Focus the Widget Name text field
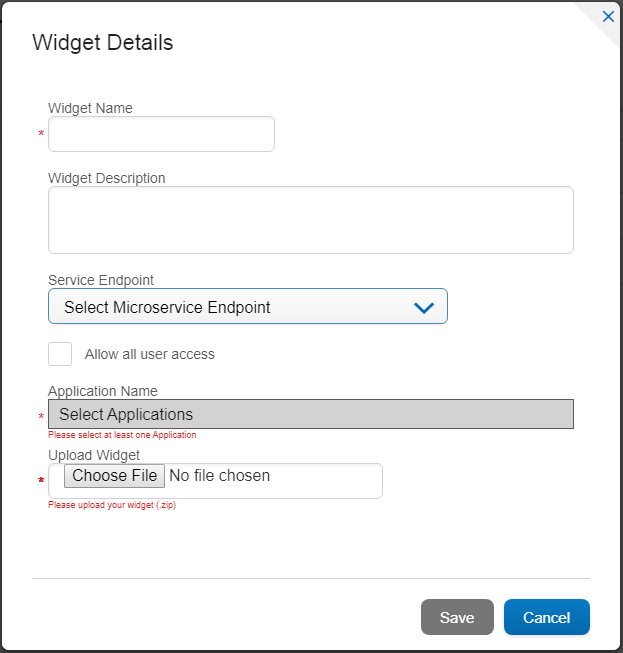 [x=161, y=134]
